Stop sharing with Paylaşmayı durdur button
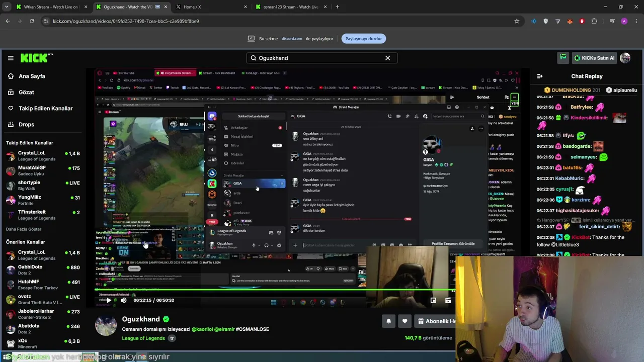644x362 pixels. click(364, 39)
